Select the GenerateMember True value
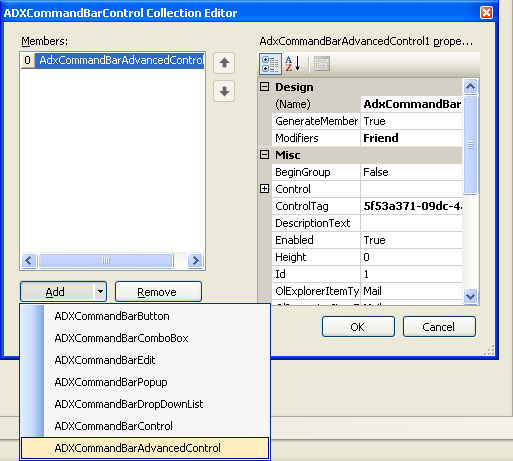Viewport: 513px width, 461px height. coord(412,121)
